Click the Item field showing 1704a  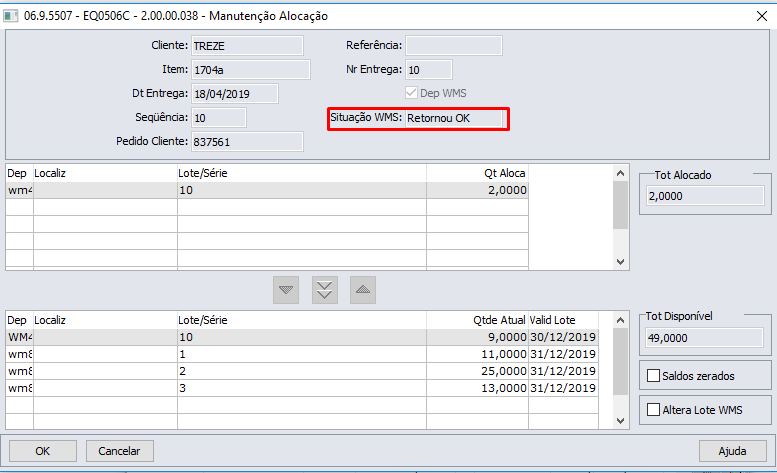(x=251, y=70)
